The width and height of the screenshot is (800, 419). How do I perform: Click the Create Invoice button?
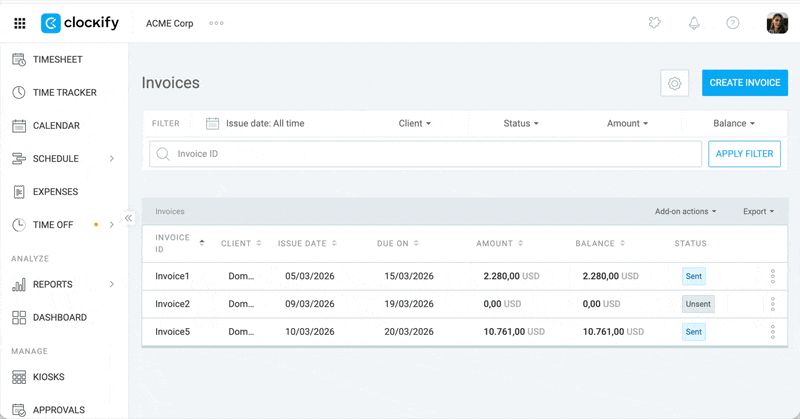tap(744, 83)
